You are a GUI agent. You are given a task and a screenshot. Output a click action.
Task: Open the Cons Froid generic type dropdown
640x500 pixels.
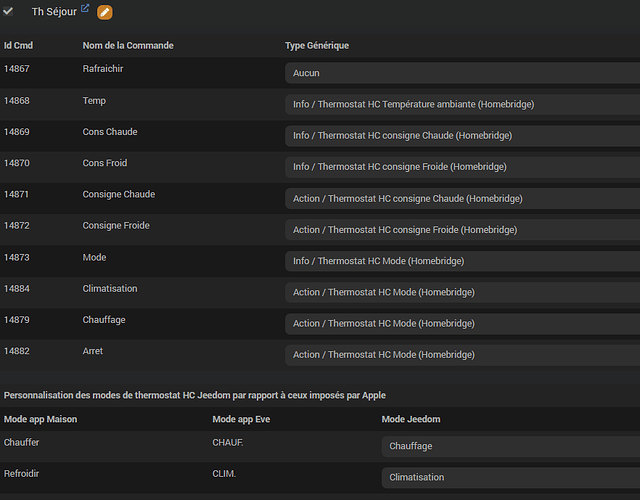[x=462, y=167]
